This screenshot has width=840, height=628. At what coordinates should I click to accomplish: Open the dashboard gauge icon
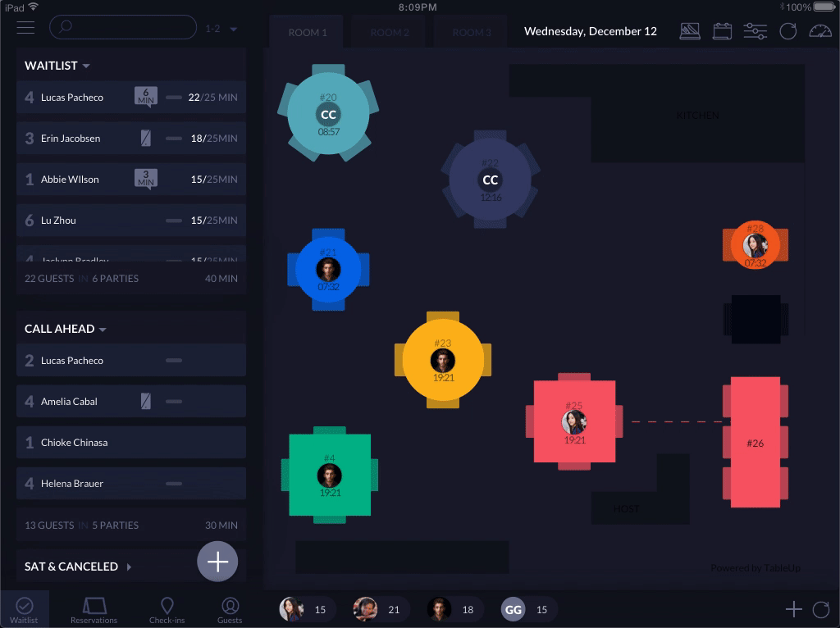(820, 31)
